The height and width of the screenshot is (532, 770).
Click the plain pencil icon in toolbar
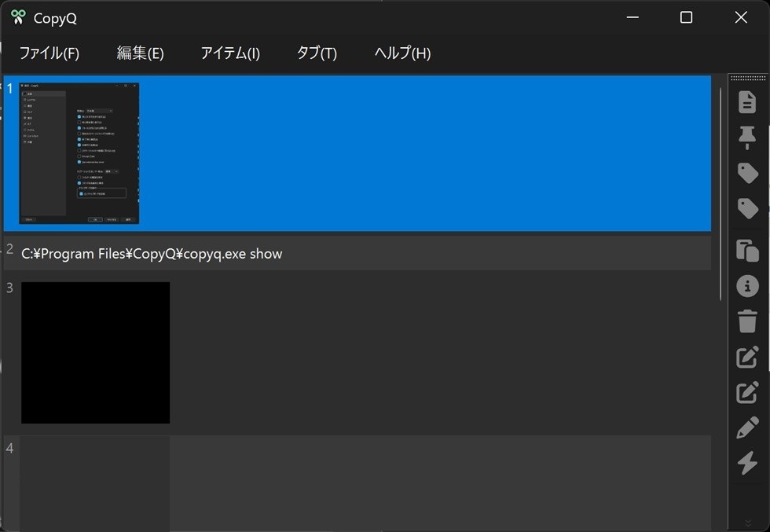pyautogui.click(x=747, y=427)
